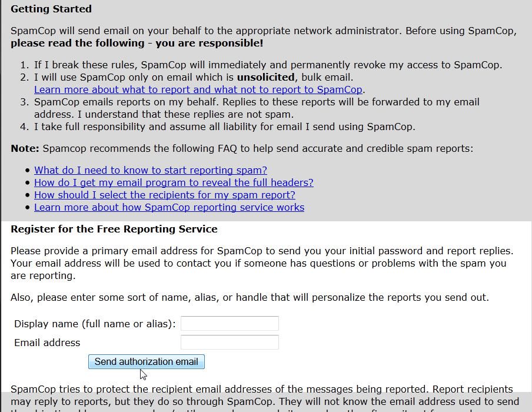Open 'What do I need to know' FAQ link
The image size is (532, 412).
tap(150, 170)
